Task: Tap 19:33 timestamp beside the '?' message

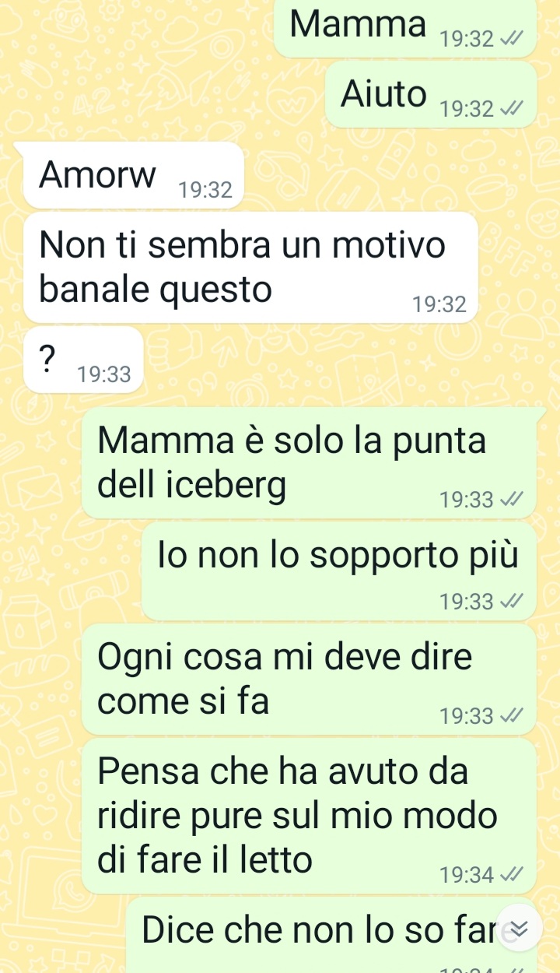Action: pos(104,375)
